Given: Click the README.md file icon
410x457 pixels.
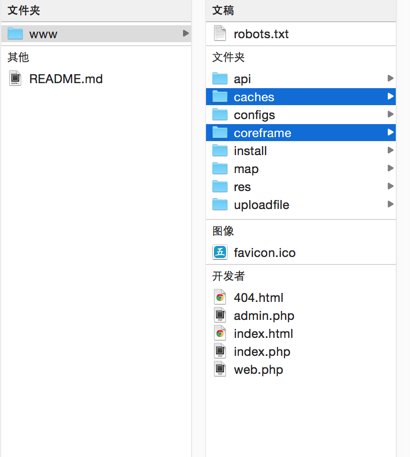Looking at the screenshot, I should (15, 79).
